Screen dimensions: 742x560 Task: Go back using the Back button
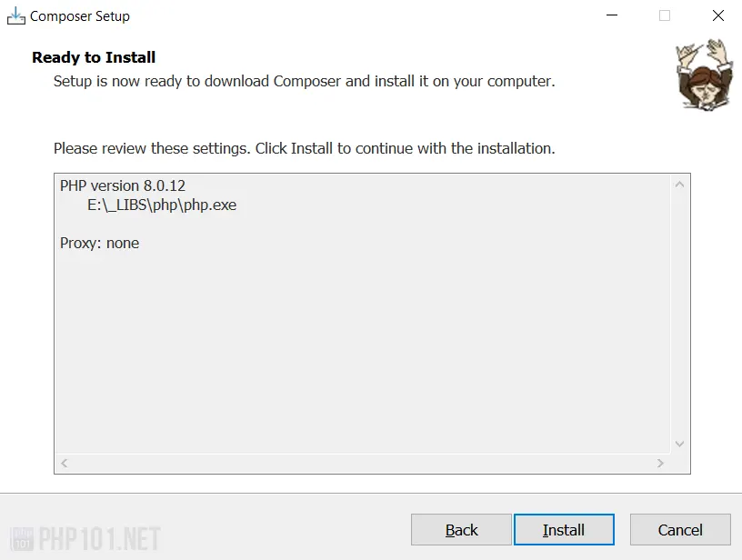[461, 529]
